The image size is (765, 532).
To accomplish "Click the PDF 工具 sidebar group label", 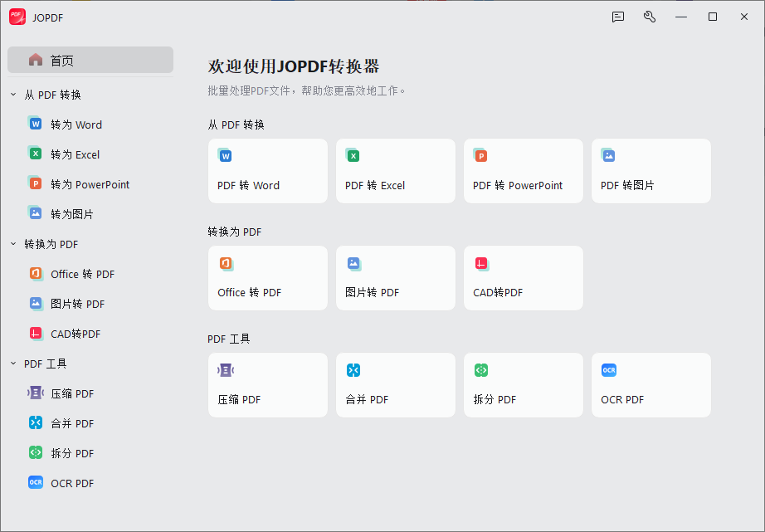I will pyautogui.click(x=46, y=364).
